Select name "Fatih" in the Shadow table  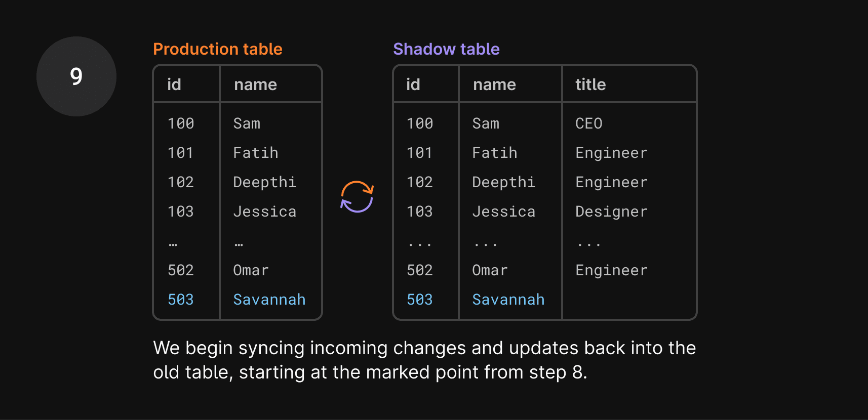(x=495, y=153)
